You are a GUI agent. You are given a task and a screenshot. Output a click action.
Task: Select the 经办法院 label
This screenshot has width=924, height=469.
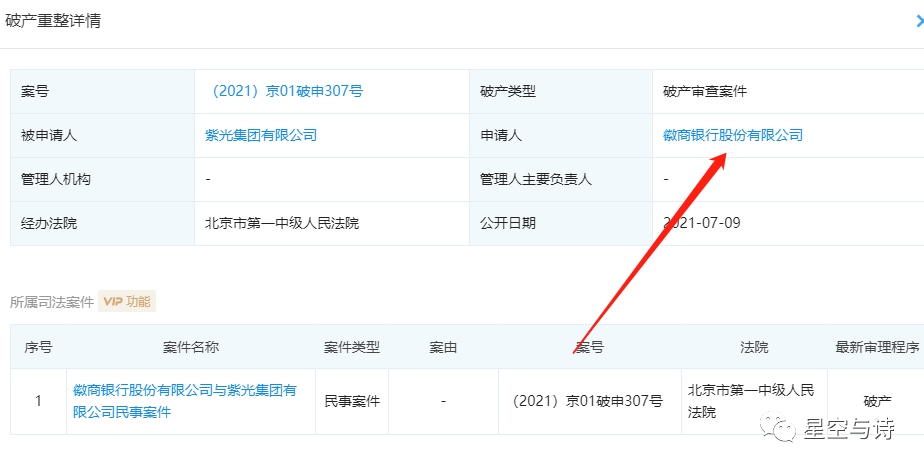pos(49,223)
